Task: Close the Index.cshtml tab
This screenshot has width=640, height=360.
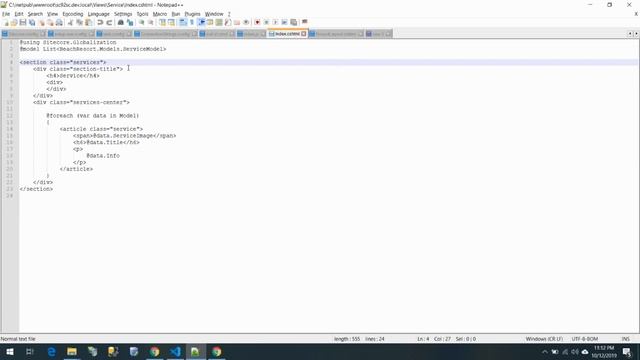Action: [x=304, y=34]
